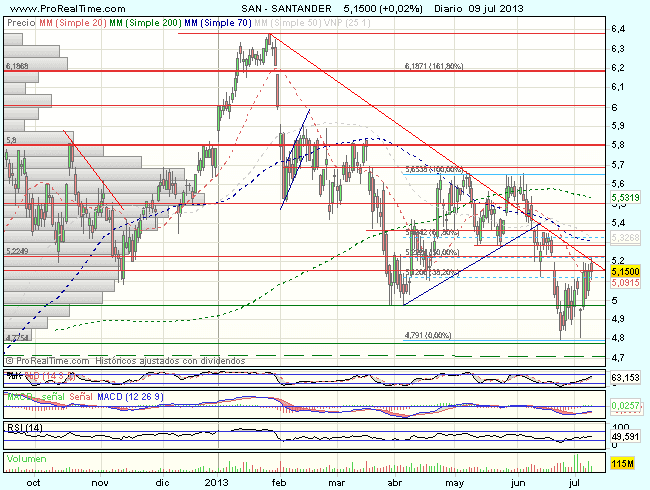This screenshot has width=650, height=490.
Task: Click the 6,1871 (161,80%) Fibonacci level label
Action: [434, 66]
